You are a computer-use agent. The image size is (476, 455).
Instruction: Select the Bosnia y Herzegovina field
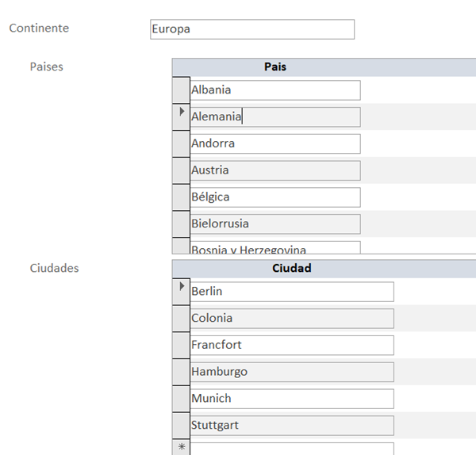tap(274, 248)
